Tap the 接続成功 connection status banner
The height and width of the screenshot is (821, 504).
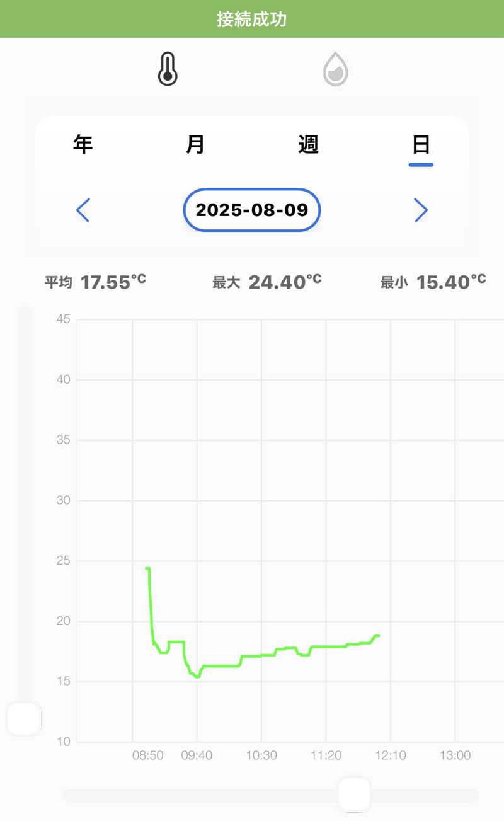[252, 19]
